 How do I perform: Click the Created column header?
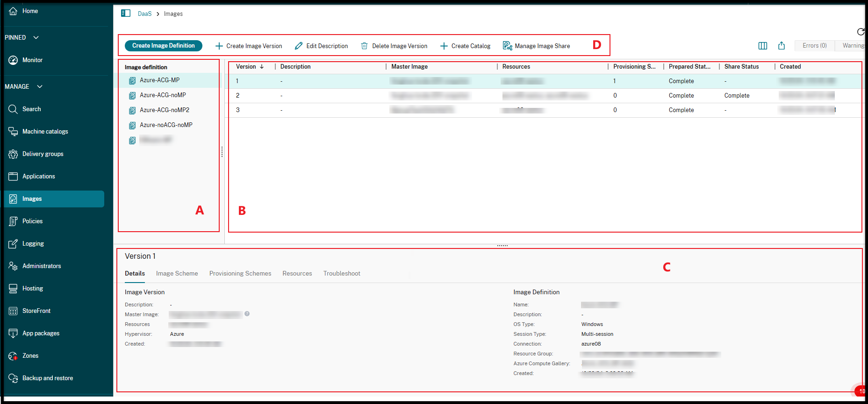pyautogui.click(x=790, y=67)
